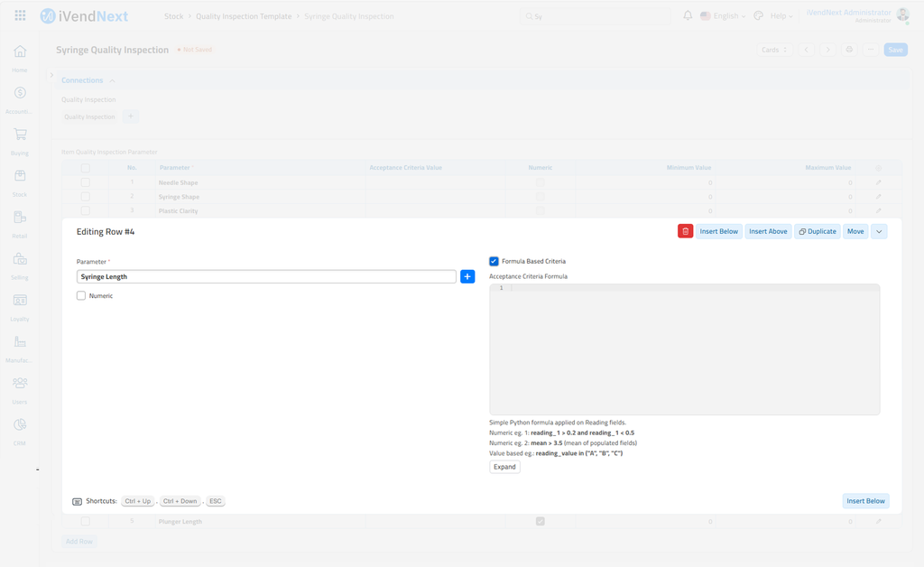Open the Selling module in sidebar
The image size is (924, 567).
20,264
